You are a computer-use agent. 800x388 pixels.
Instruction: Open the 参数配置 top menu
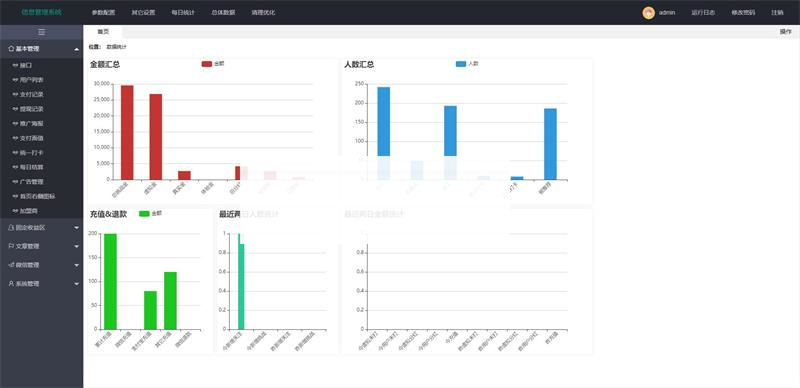point(104,13)
